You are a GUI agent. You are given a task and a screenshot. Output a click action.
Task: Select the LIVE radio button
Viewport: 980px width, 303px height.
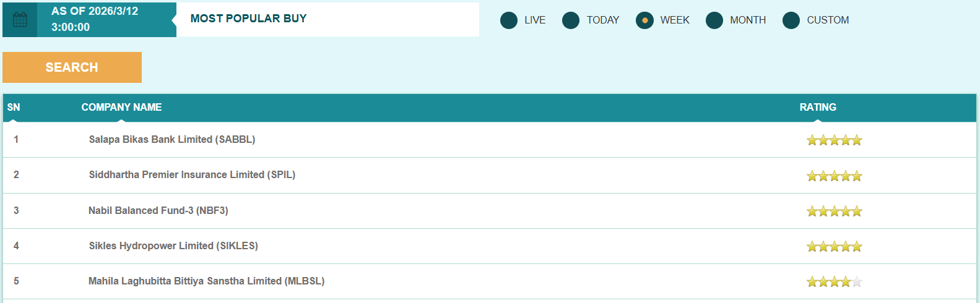click(x=508, y=20)
